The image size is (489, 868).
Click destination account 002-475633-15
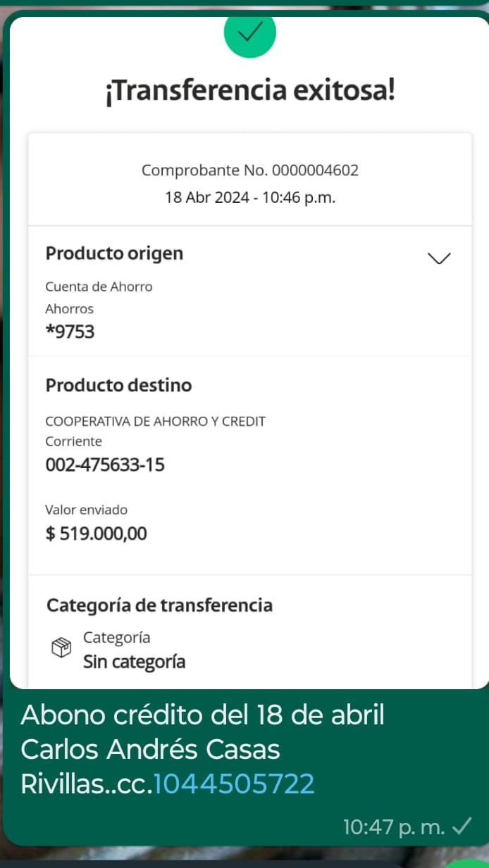tap(105, 465)
